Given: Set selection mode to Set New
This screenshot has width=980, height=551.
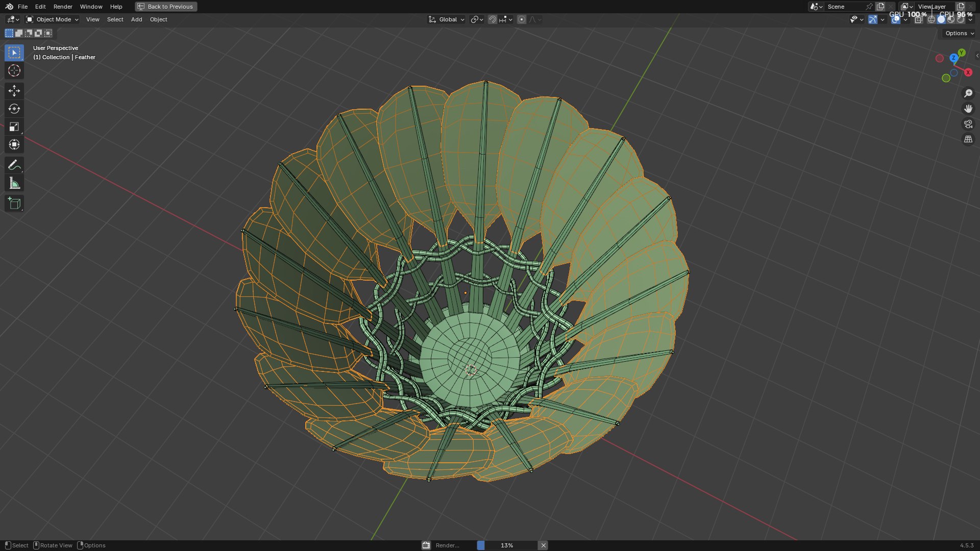Looking at the screenshot, I should [9, 33].
